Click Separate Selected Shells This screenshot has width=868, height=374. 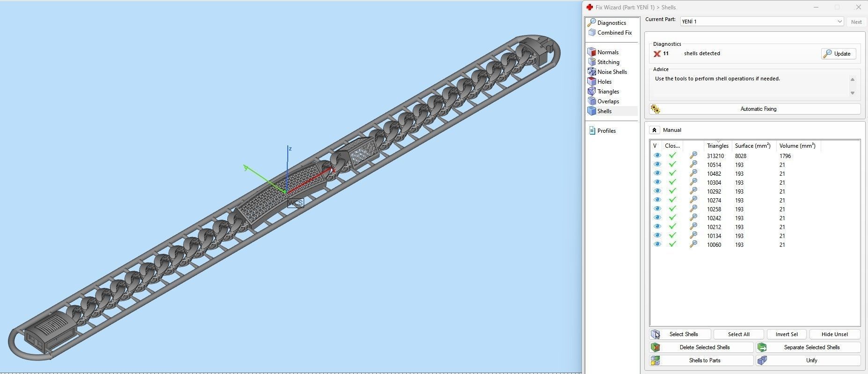(x=808, y=347)
